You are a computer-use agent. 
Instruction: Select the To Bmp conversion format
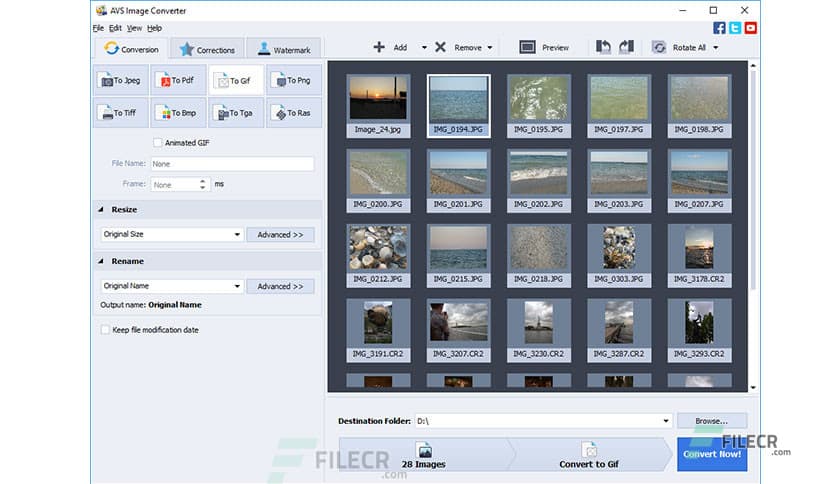click(x=178, y=113)
